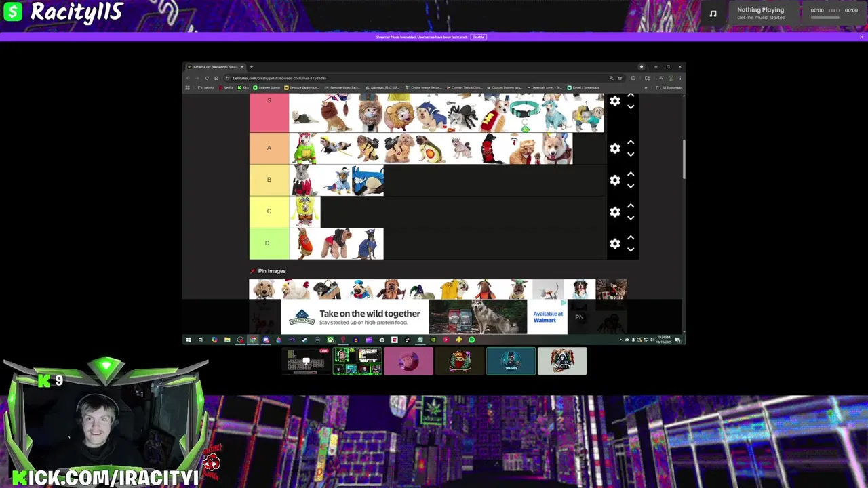Open Steam from the taskbar
868x488 pixels.
(304, 340)
